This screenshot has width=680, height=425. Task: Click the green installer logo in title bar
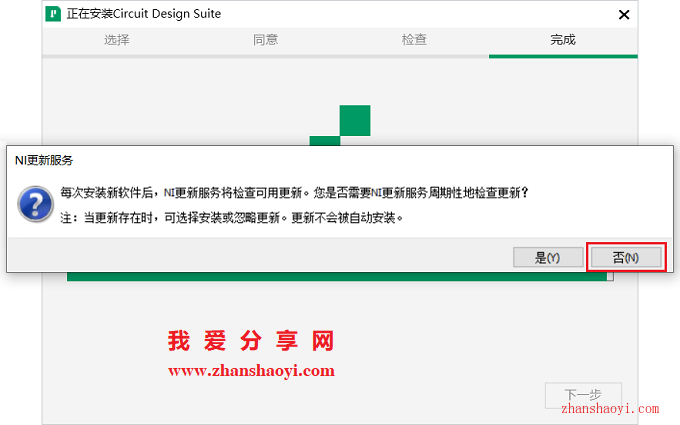[53, 14]
